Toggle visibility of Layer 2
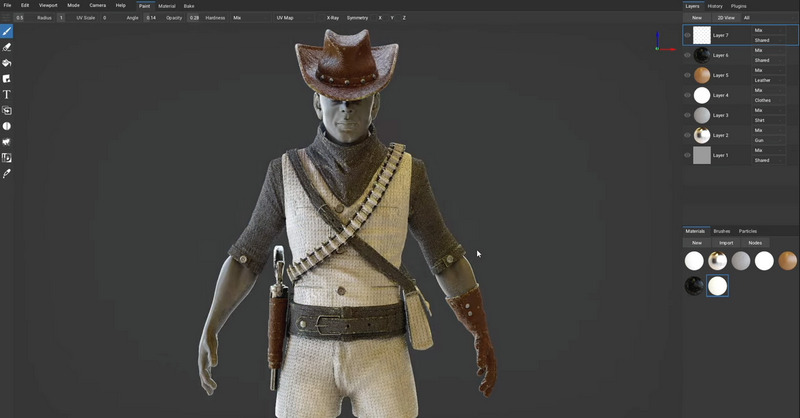800x418 pixels. [x=687, y=135]
